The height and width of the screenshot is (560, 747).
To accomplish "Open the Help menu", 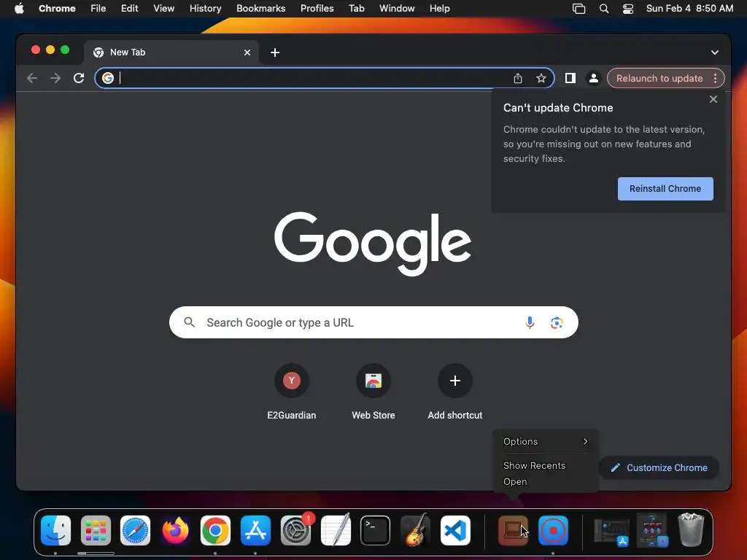I will point(439,8).
